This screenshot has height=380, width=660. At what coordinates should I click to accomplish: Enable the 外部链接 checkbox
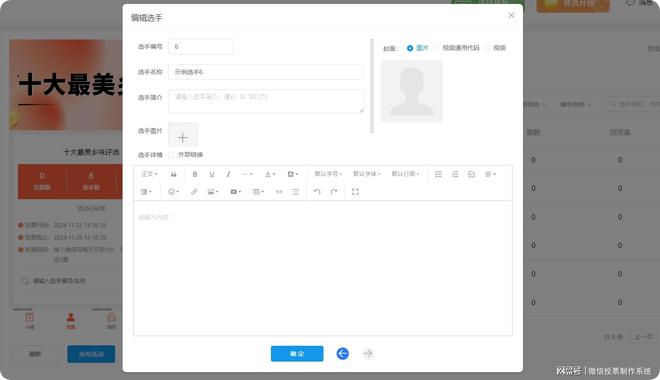coord(171,155)
